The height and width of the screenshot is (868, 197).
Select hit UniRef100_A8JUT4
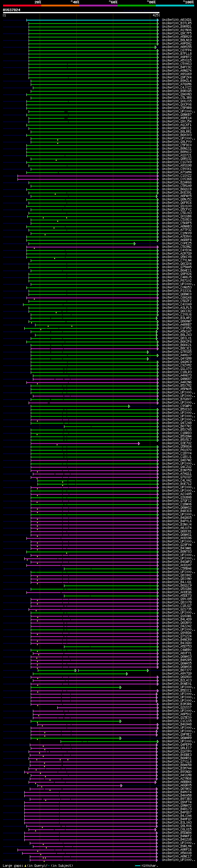pyautogui.click(x=176, y=528)
